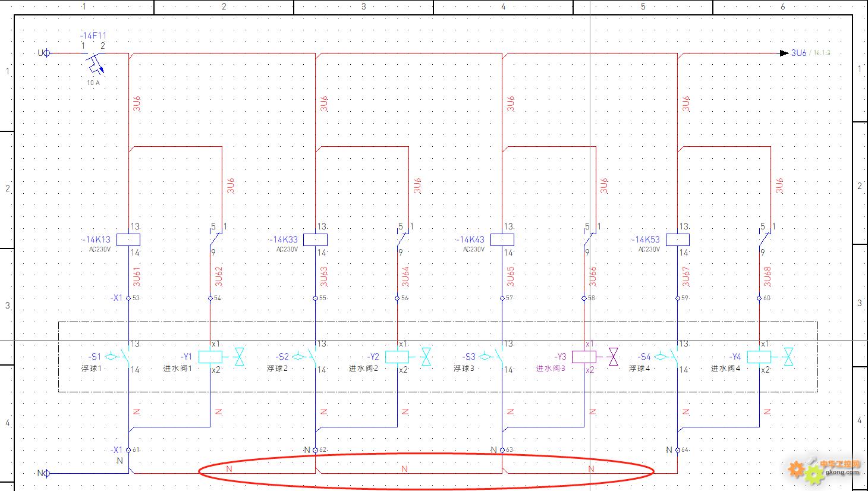
Task: Select the '-S4' device tag label
Action: pyautogui.click(x=644, y=357)
